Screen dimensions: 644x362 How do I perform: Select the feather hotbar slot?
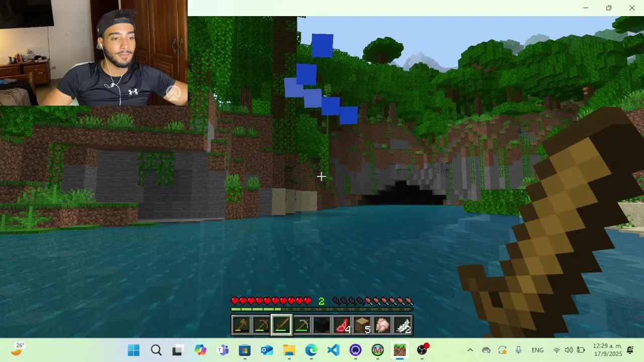(403, 326)
